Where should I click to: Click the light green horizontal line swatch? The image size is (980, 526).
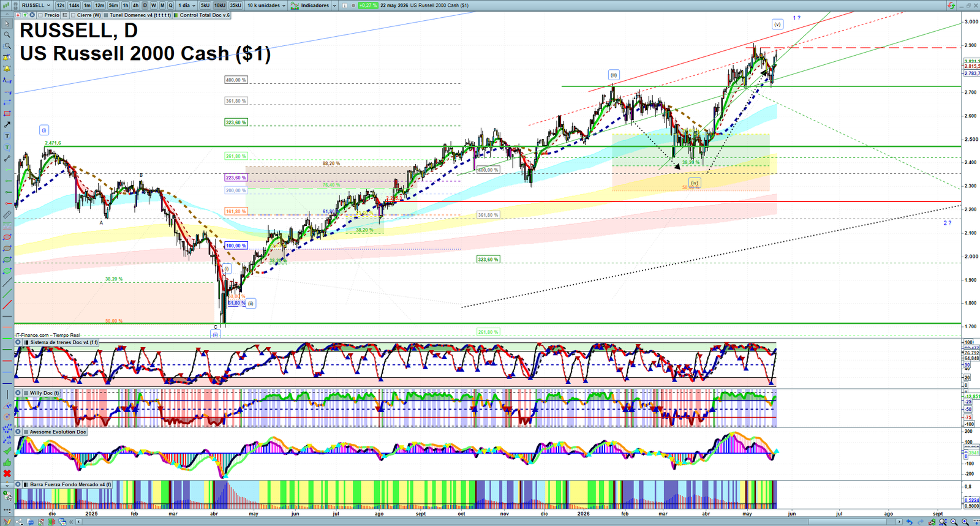tap(7, 338)
